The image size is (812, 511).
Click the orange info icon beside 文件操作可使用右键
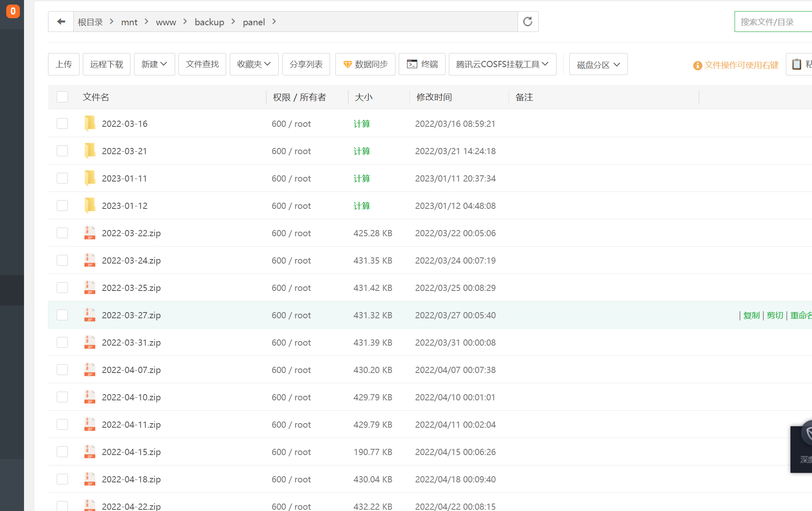point(697,65)
